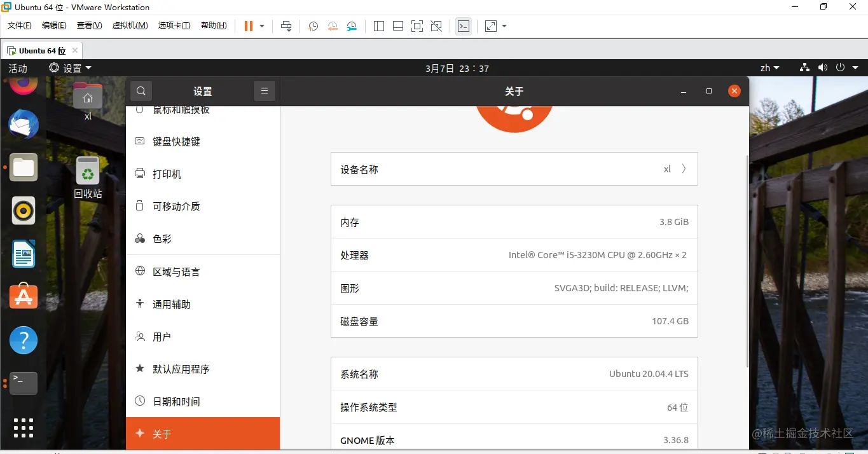Launch Thunderbird mail from the dock
868x454 pixels.
24,125
